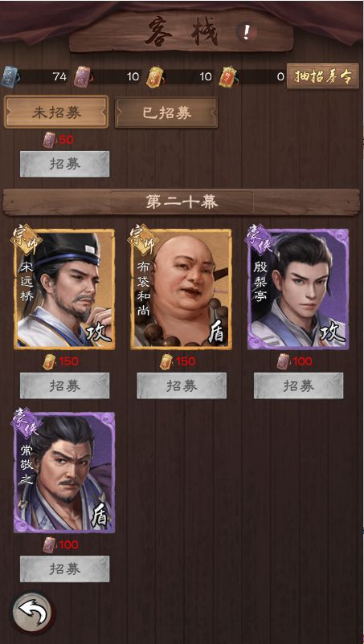Image resolution: width=364 pixels, height=644 pixels.
Task: Recruit 常敬之 with the 招募 button
Action: (x=64, y=569)
